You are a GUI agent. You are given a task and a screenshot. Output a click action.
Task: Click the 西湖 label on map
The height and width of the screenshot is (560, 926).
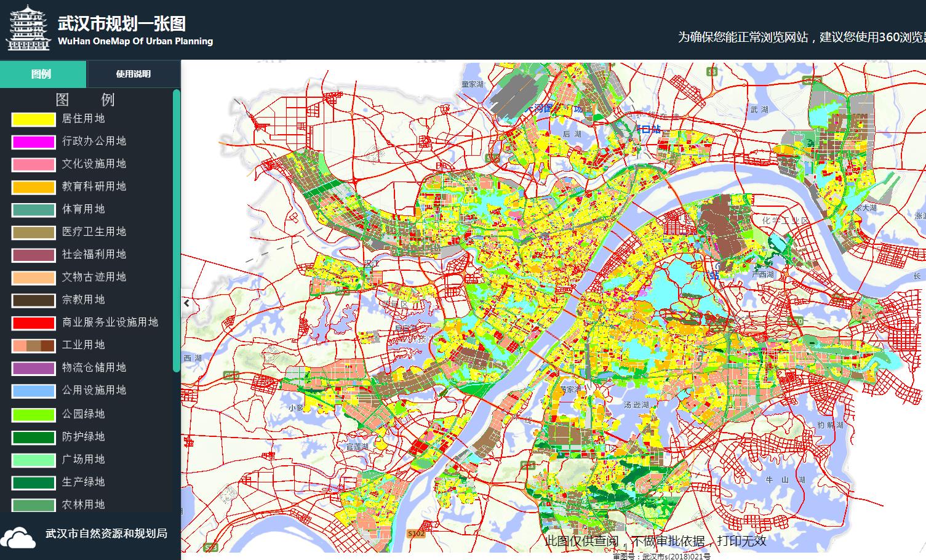192,358
